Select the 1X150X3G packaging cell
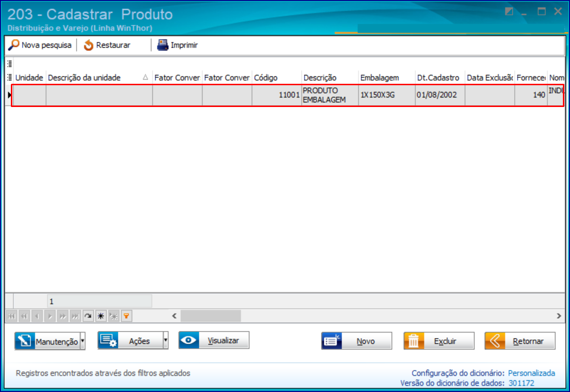This screenshot has width=570, height=392. (387, 95)
